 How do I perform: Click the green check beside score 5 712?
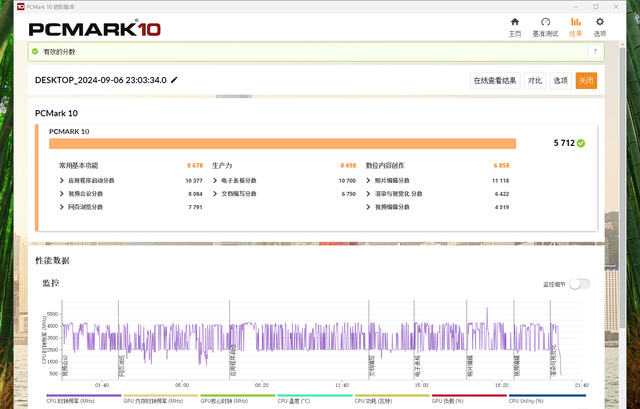click(x=581, y=143)
